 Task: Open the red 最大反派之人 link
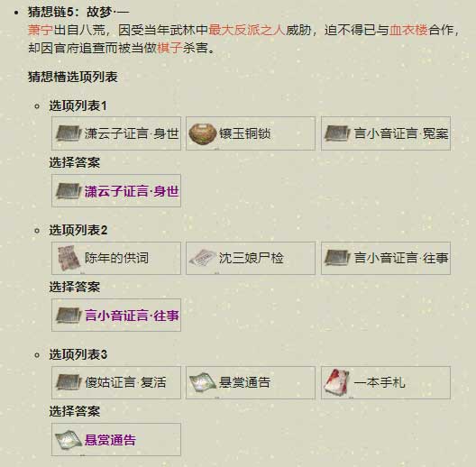point(247,30)
